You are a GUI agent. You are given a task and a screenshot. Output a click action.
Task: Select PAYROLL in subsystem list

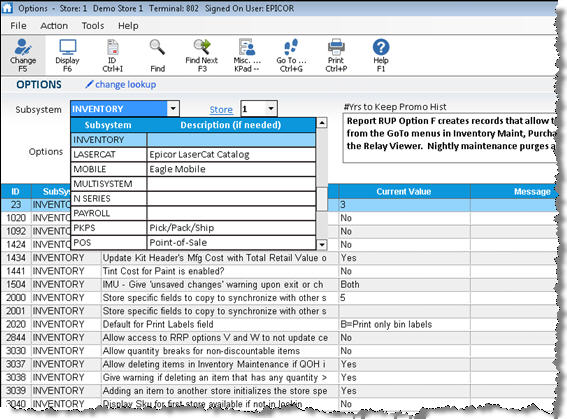click(193, 213)
